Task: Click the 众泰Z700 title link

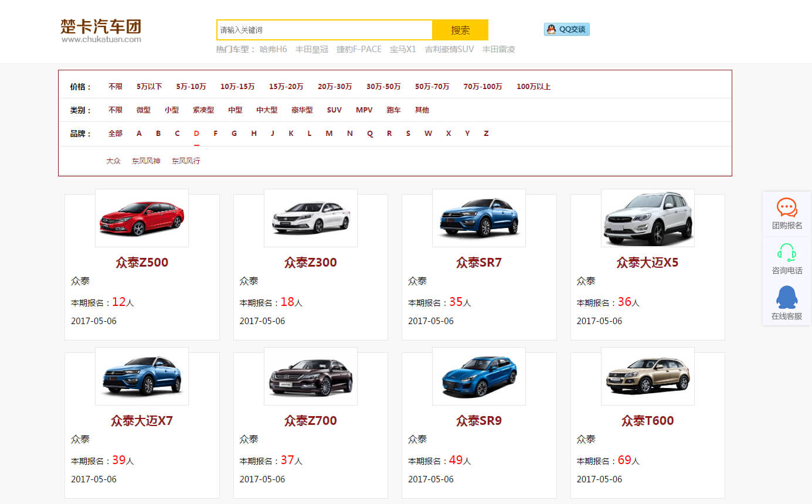Action: coord(311,421)
